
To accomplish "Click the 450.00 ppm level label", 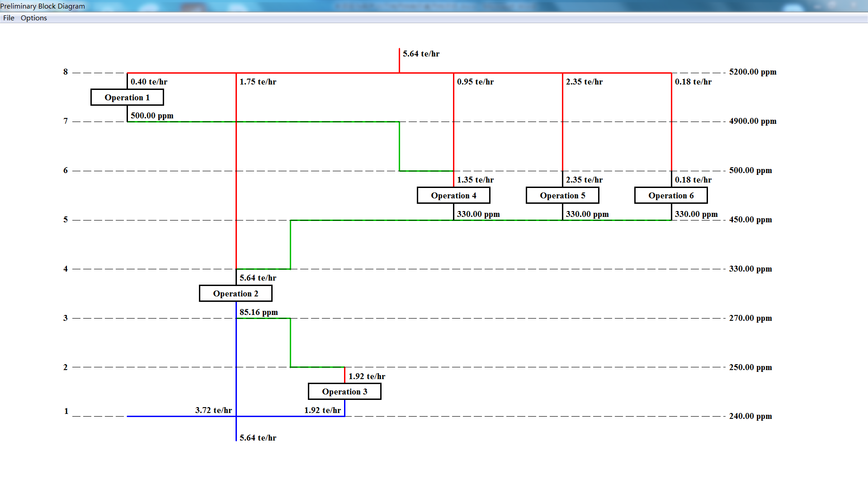I will point(750,220).
